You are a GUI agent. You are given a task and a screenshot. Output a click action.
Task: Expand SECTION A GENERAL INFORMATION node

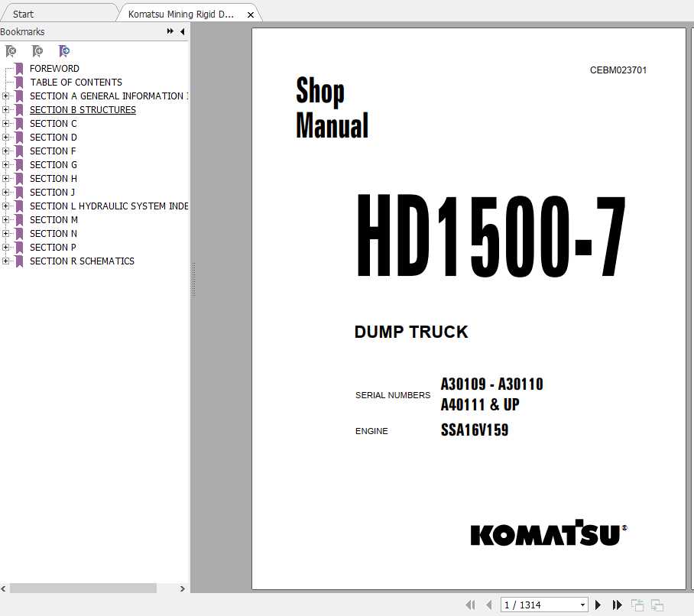[x=5, y=96]
